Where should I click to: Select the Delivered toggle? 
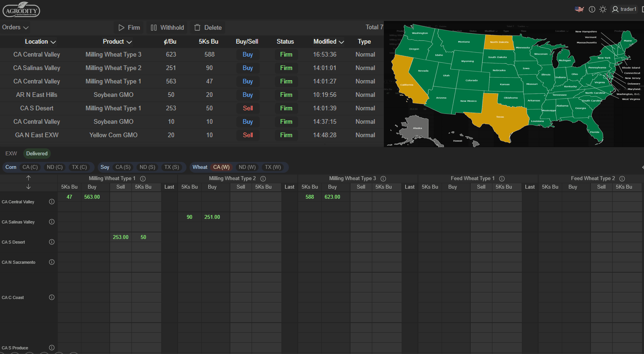click(37, 154)
